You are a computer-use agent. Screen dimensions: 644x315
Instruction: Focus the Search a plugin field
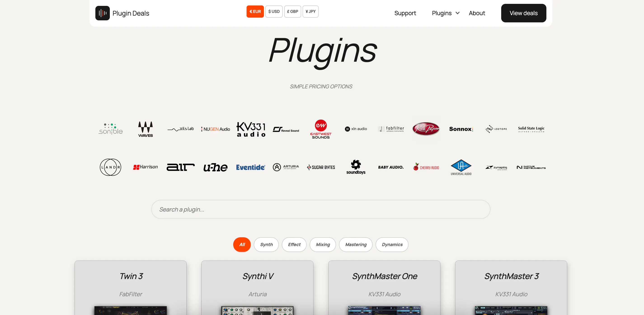point(321,209)
